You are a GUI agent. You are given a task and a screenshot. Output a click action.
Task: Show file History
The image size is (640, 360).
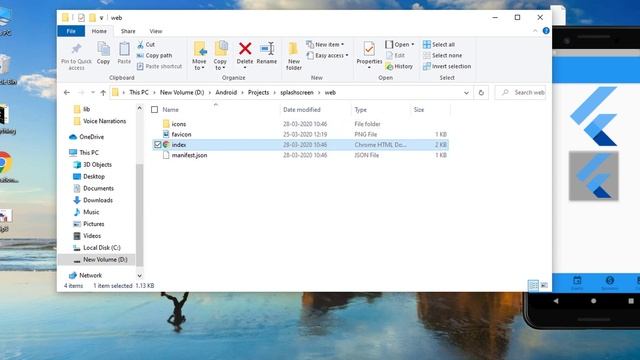(x=399, y=66)
